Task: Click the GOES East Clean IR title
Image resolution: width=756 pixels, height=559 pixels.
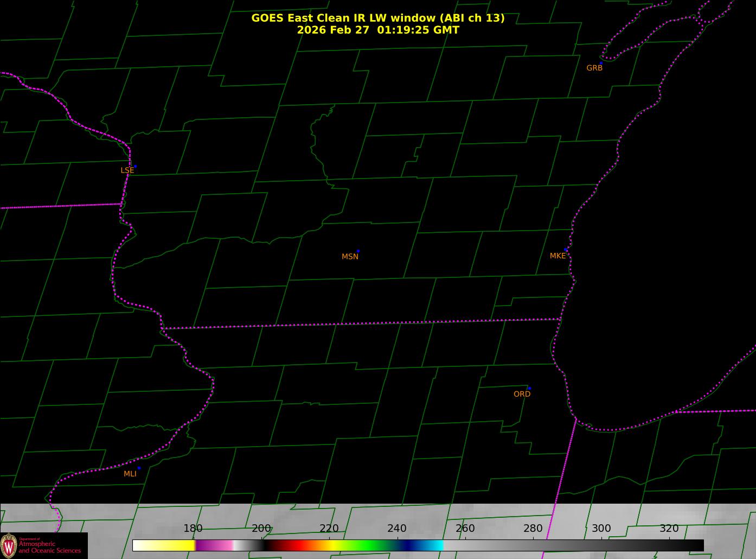Action: click(x=377, y=18)
